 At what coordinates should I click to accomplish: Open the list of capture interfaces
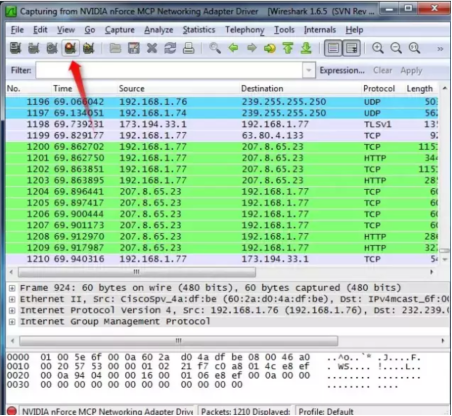coord(15,48)
